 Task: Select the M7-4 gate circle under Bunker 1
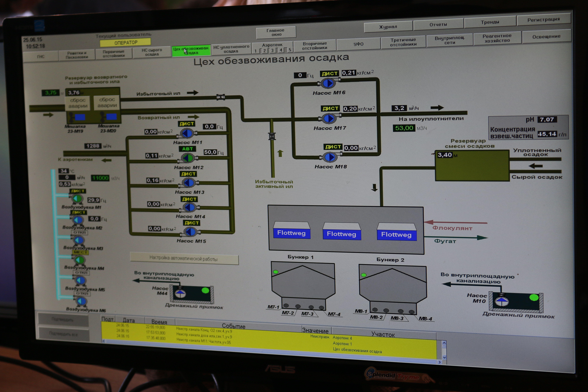[x=322, y=308]
